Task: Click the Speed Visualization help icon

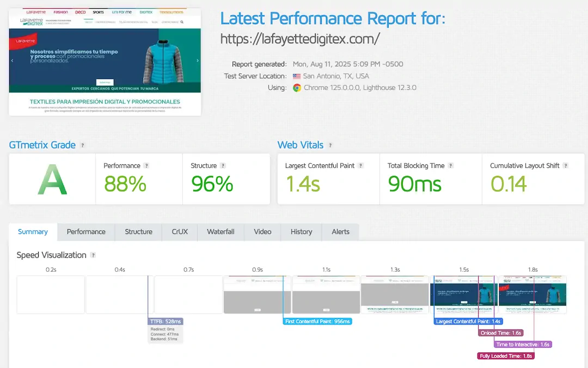Action: click(93, 255)
